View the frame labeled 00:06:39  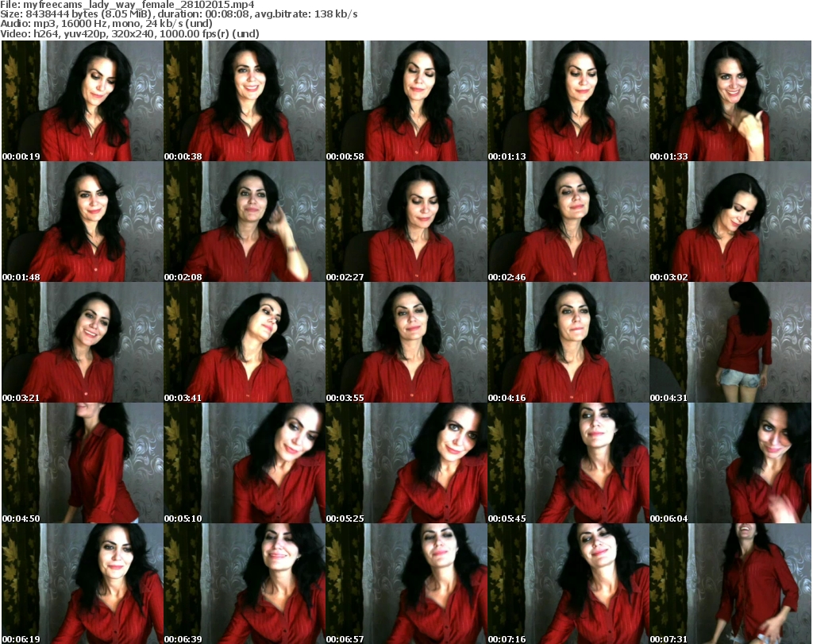coord(245,584)
